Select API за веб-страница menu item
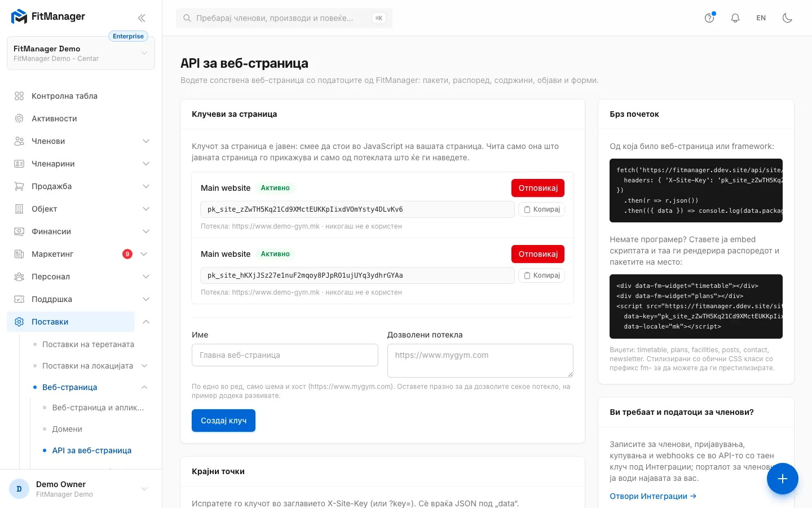Screen dimensions: 812x508 (92, 450)
